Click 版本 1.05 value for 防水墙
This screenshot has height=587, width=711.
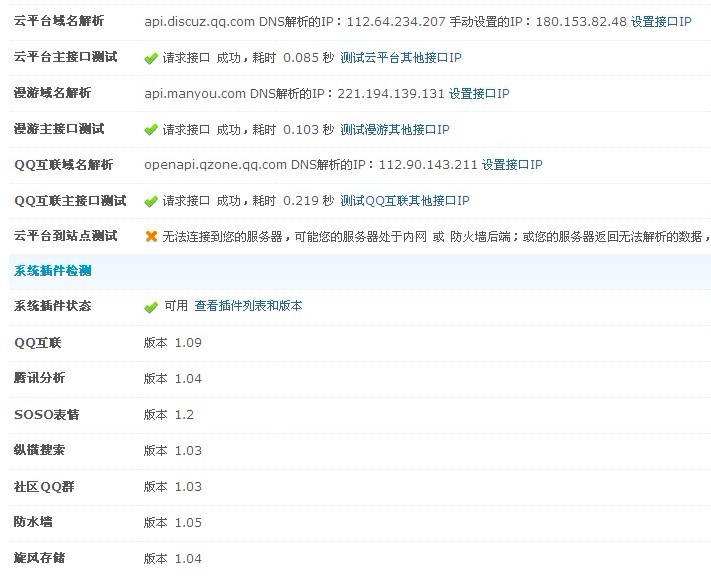[x=172, y=523]
